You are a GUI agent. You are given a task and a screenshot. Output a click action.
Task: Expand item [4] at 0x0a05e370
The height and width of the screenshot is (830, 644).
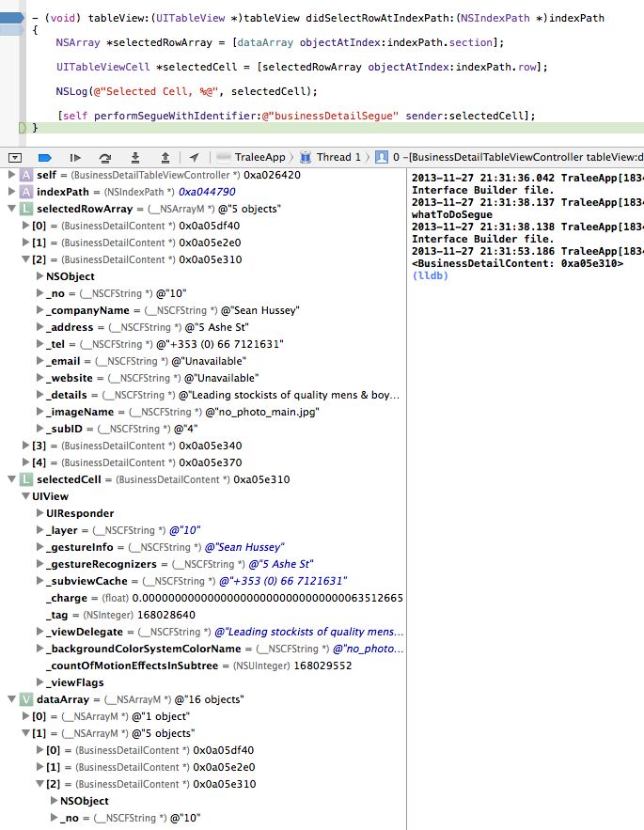[25, 462]
